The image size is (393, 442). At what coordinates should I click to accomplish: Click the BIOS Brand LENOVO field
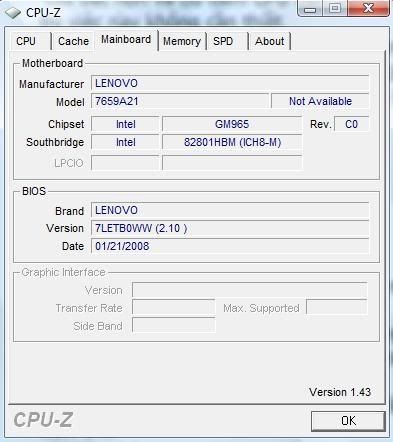230,210
